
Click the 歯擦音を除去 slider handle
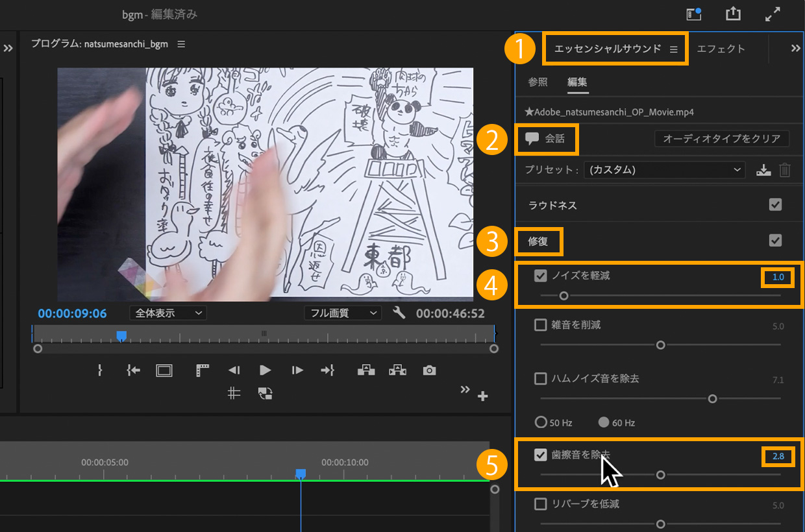(661, 475)
